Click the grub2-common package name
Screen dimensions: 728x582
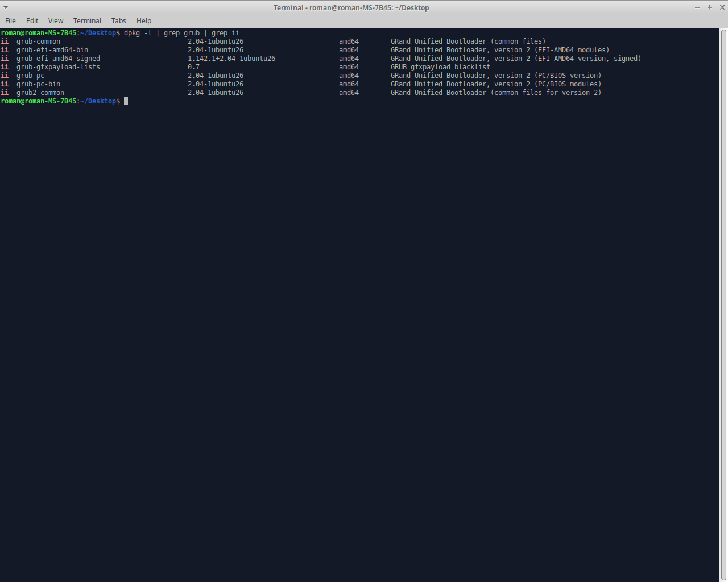pyautogui.click(x=40, y=93)
